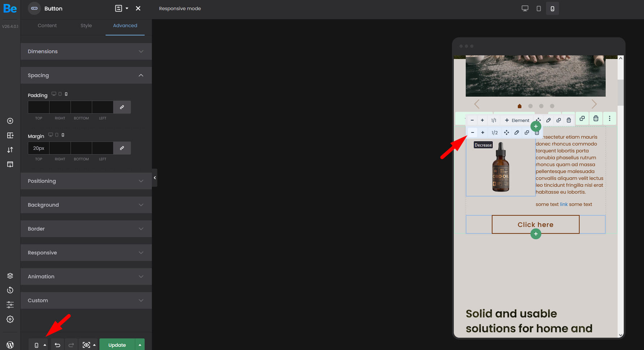Screen dimensions: 644x350
Task: Click the Element button to add an element
Action: pyautogui.click(x=517, y=120)
